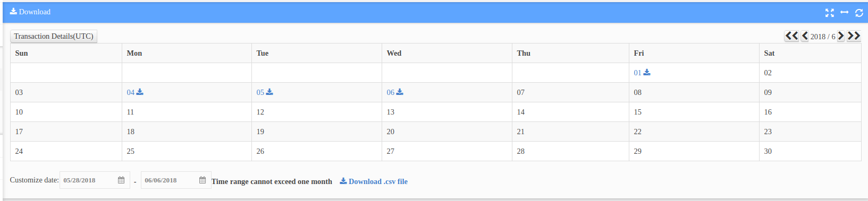Open calendar picker for end date

click(x=203, y=180)
